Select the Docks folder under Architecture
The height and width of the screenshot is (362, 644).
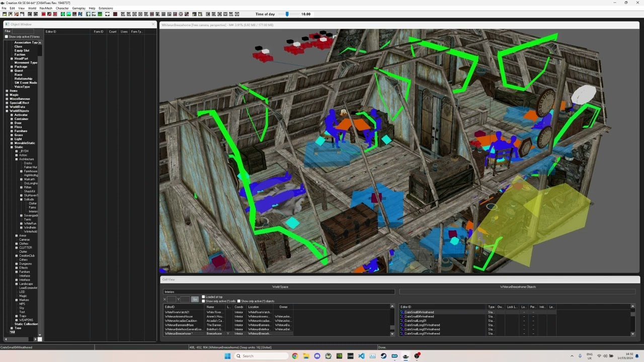(x=28, y=163)
